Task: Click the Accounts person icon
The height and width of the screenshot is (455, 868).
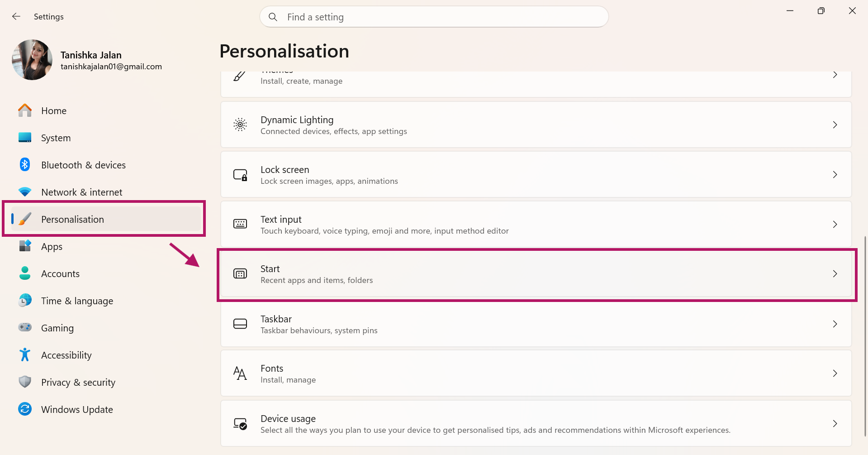Action: [25, 273]
